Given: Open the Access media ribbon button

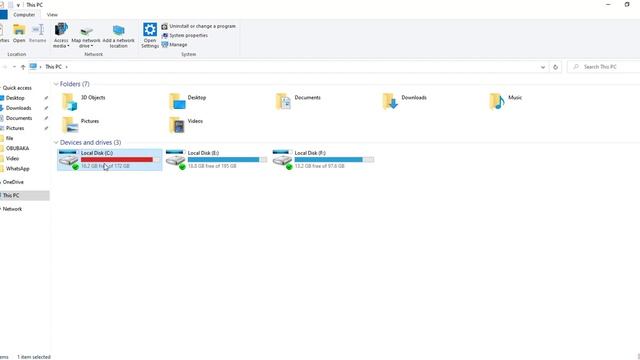Looking at the screenshot, I should coord(61,36).
